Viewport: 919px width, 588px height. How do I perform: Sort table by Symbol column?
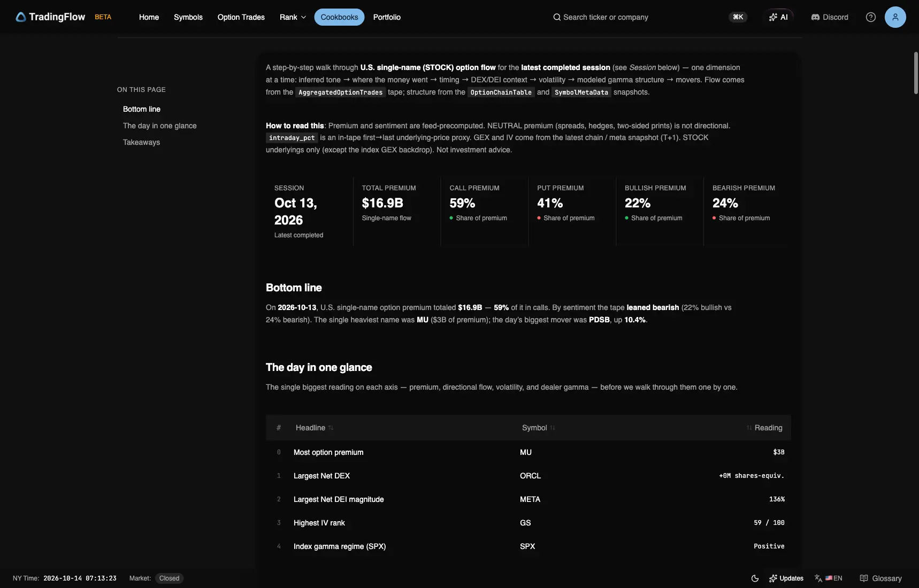tap(539, 428)
